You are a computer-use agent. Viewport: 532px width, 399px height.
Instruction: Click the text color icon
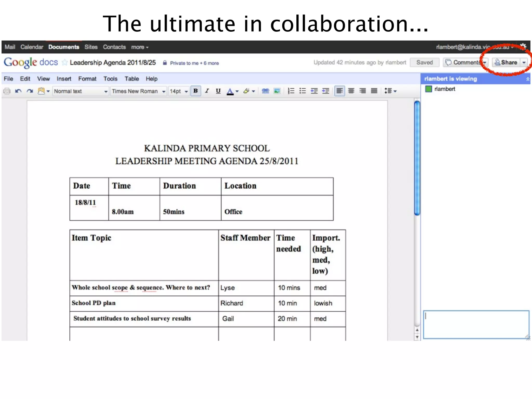230,91
